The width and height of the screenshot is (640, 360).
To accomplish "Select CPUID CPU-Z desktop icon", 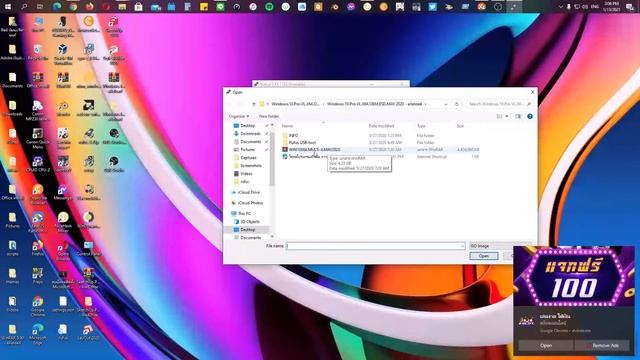I will 38,164.
